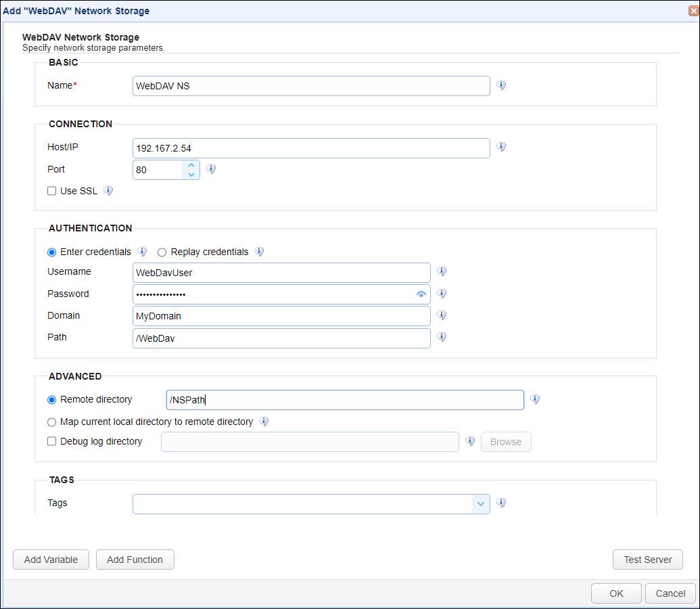Click the Add Variable button
Viewport: 700px width, 609px height.
coord(51,560)
